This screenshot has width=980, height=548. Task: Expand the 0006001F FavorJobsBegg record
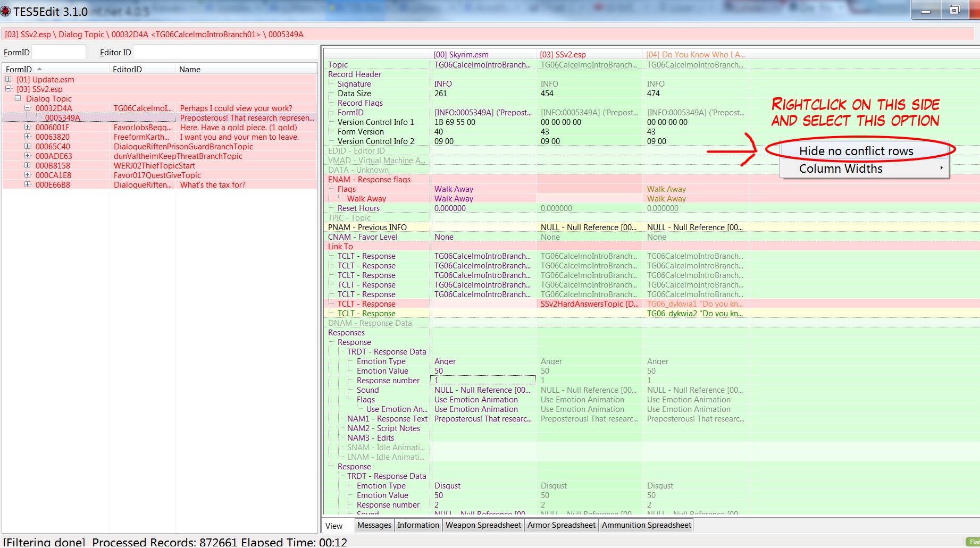(x=27, y=127)
